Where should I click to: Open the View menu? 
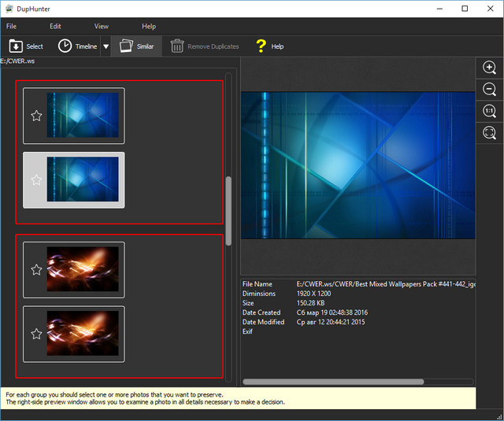click(102, 26)
